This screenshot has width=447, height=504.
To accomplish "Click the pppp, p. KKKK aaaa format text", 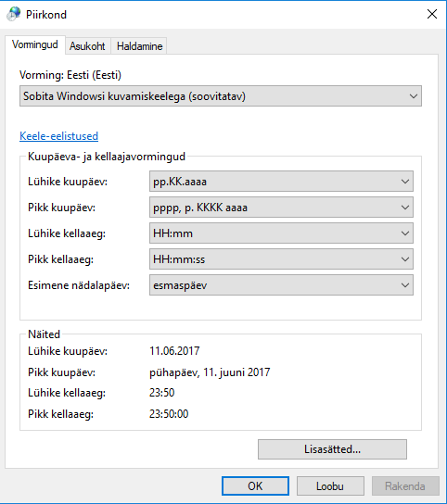I will pyautogui.click(x=200, y=208).
